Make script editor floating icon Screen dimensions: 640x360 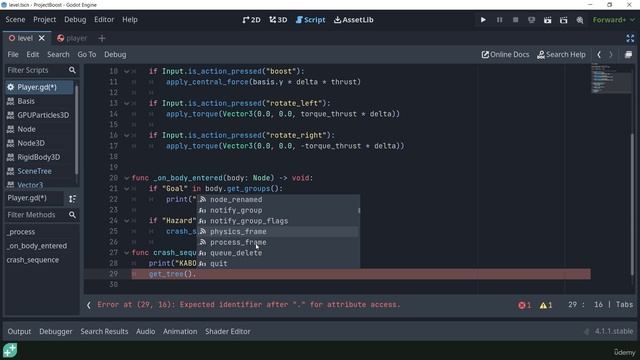pyautogui.click(x=629, y=54)
